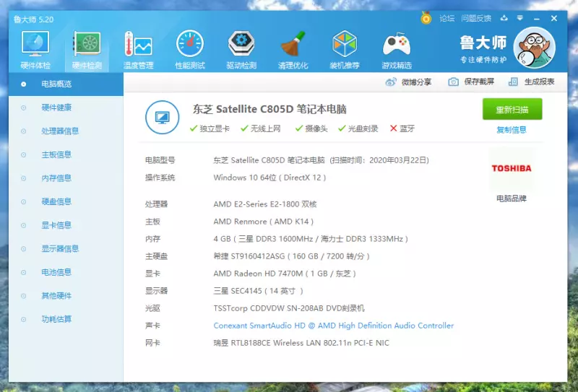Click the 电脑品牌 label under logo
This screenshot has width=578, height=392.
click(x=512, y=199)
